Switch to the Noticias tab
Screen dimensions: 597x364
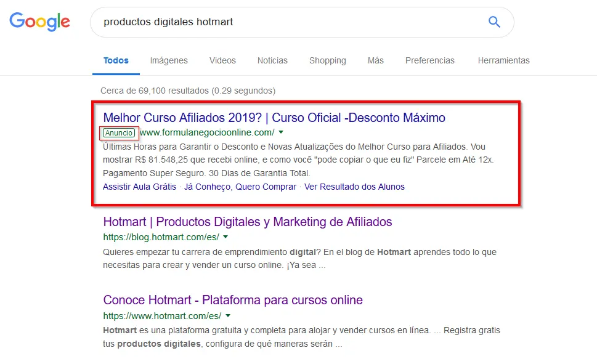point(272,60)
